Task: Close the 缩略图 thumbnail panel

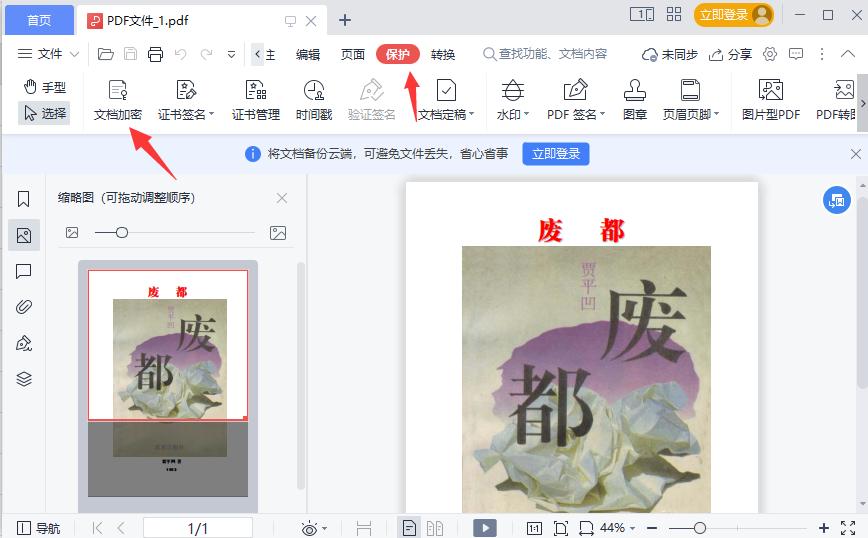Action: tap(282, 198)
